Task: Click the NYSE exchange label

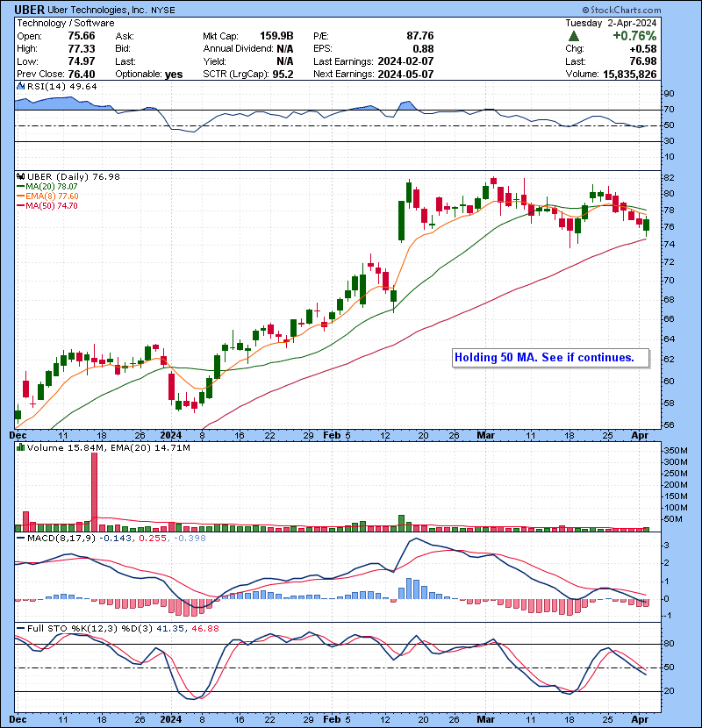Action: pos(163,11)
